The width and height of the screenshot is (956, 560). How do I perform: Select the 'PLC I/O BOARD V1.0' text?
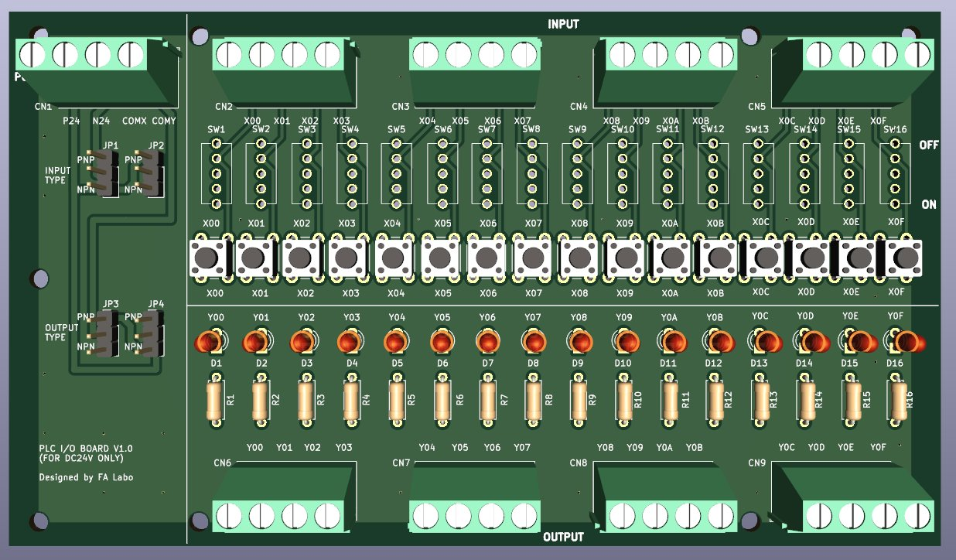86,448
